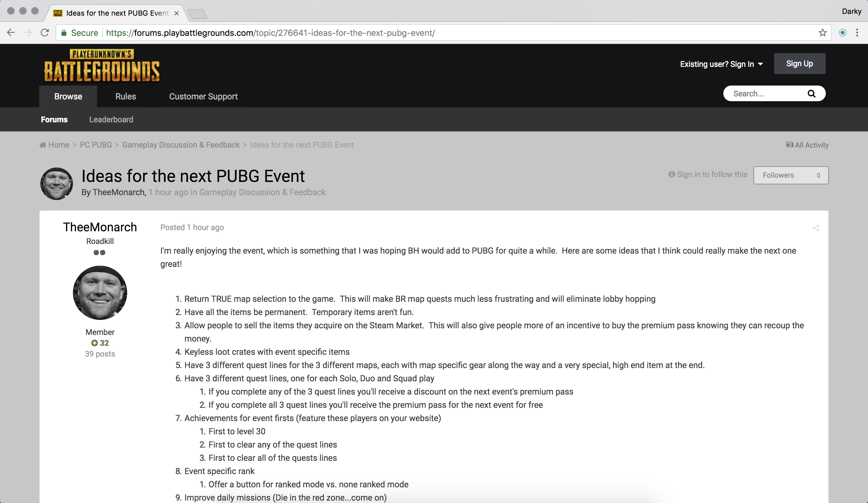Open TheeMonarch author link under title
The width and height of the screenshot is (868, 503).
click(x=119, y=192)
